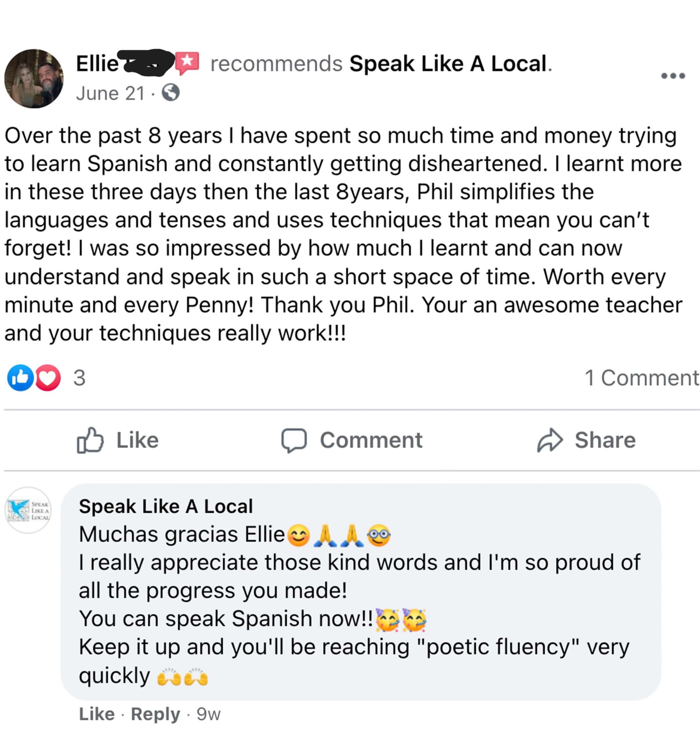Open Ellie's profile picture
Image resolution: width=700 pixels, height=732 pixels.
(34, 79)
